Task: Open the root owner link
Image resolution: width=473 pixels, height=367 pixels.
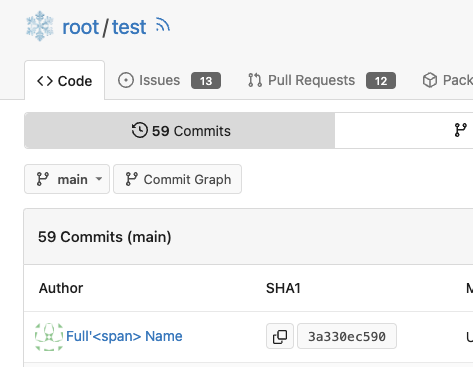Action: (81, 27)
